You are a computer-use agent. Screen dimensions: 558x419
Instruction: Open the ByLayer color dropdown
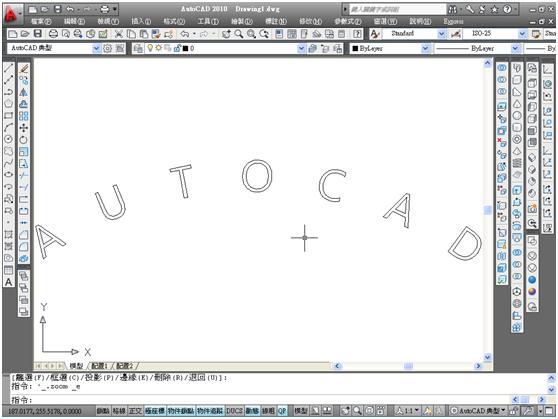click(426, 48)
